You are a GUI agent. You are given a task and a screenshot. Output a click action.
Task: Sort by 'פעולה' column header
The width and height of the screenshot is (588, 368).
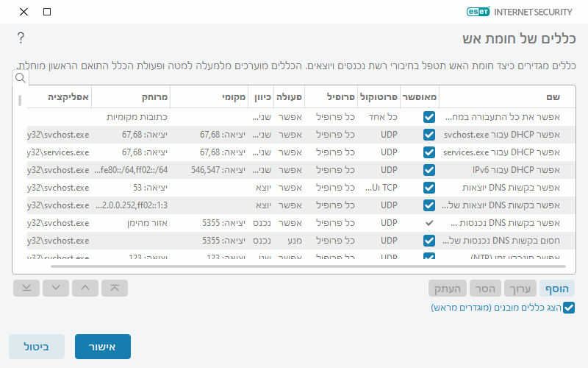click(289, 97)
